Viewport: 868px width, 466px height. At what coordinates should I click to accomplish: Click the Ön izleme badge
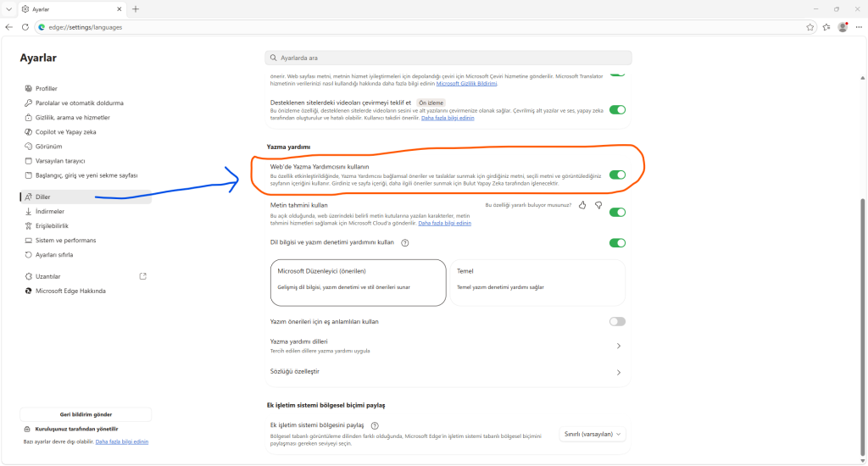tap(431, 103)
